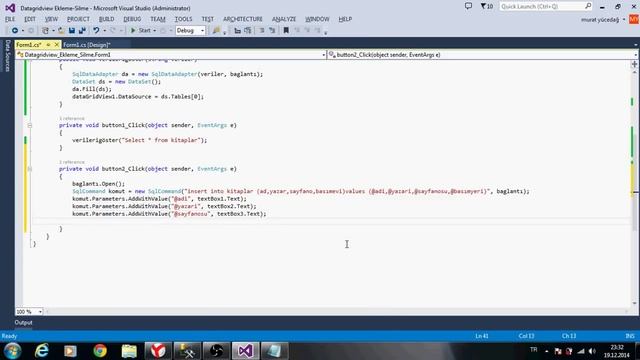Click the Quick Launch magnifier icon
The image size is (640, 360).
click(588, 7)
